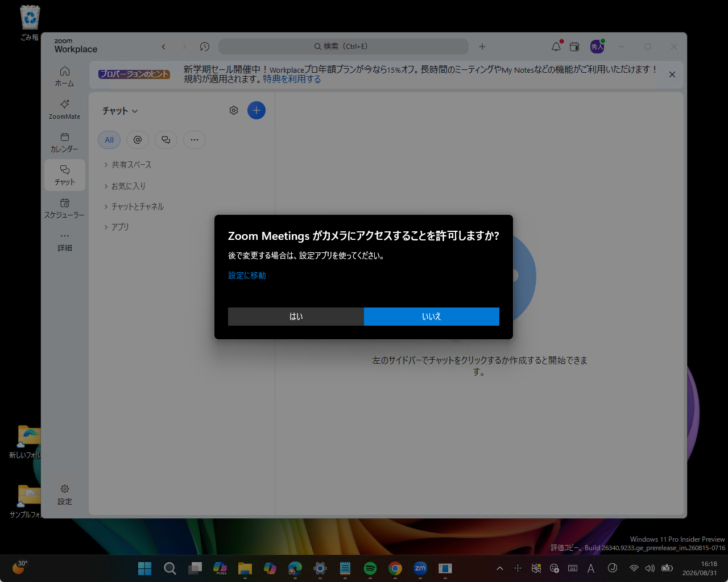Screen dimensions: 728x582
Task: Open the touch keyboard tray icon
Action: [x=573, y=568]
